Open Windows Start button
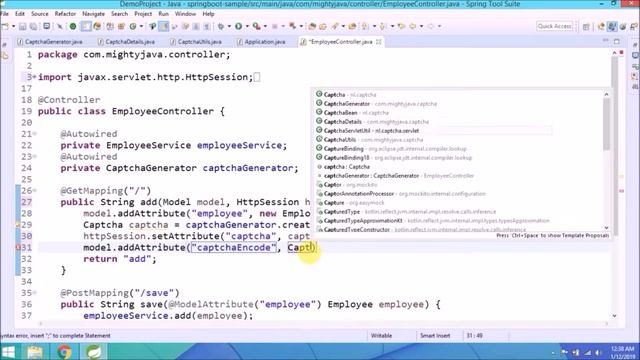 pos(8,352)
